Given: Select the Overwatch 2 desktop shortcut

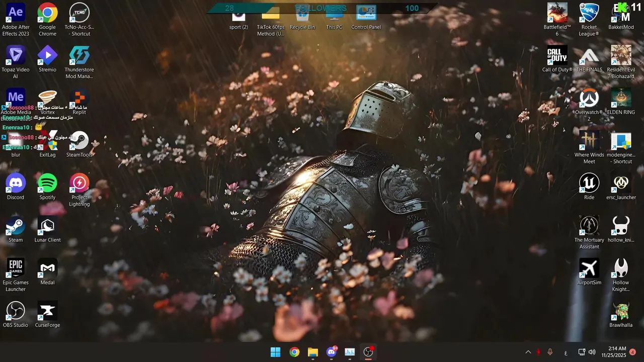Looking at the screenshot, I should click(x=589, y=105).
